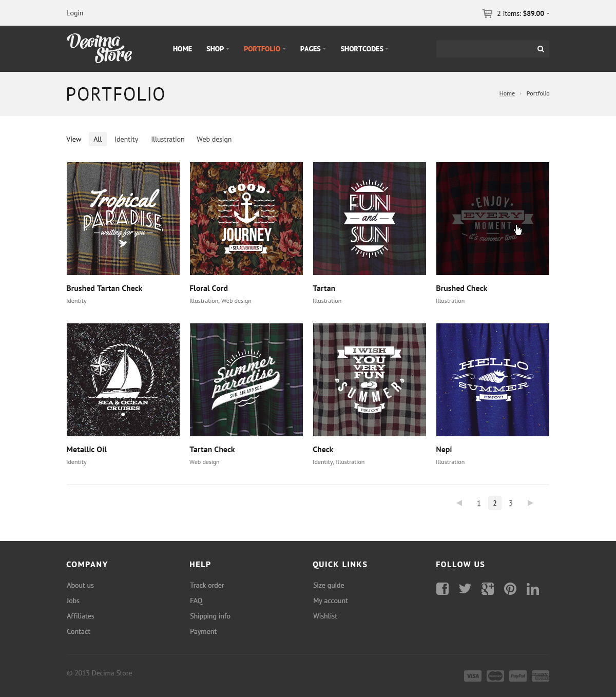Expand the cart items dropdown
The height and width of the screenshot is (697, 616).
pos(548,14)
